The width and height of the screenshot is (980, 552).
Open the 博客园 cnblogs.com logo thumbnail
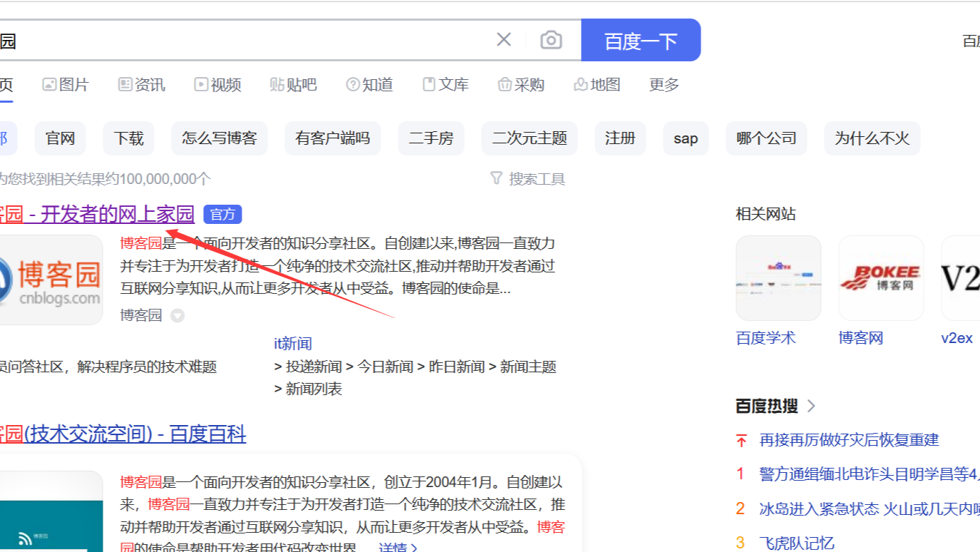pos(50,280)
